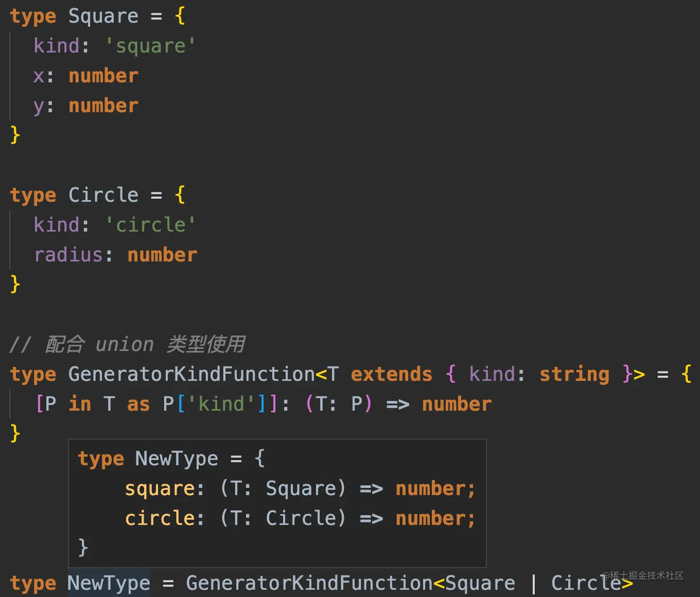Click the comment line mentioning union
The height and width of the screenshot is (597, 700).
coord(127,344)
